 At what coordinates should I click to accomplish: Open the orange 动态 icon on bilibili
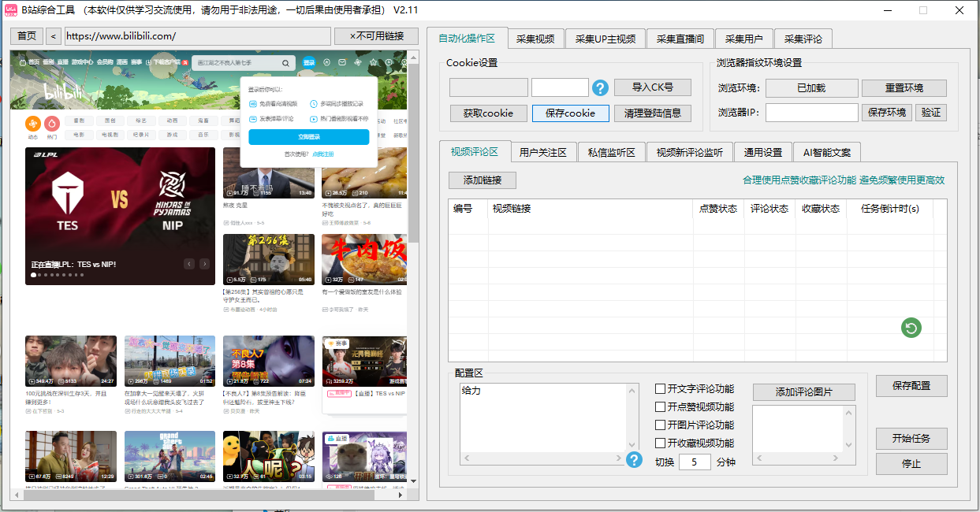pos(33,123)
